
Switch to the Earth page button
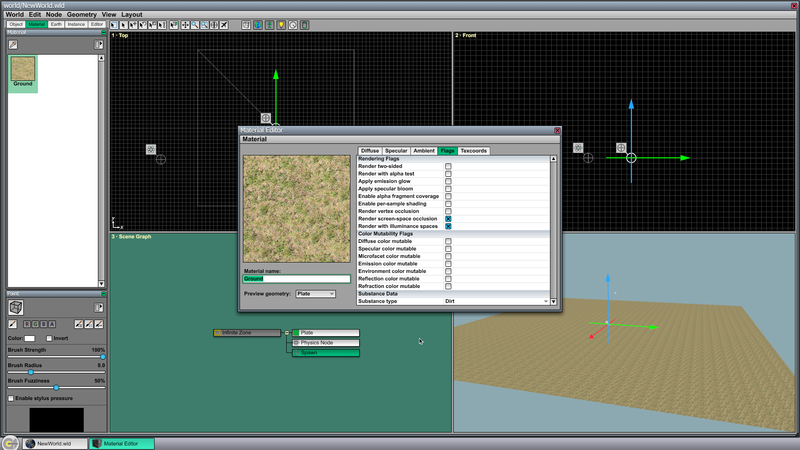pos(56,24)
